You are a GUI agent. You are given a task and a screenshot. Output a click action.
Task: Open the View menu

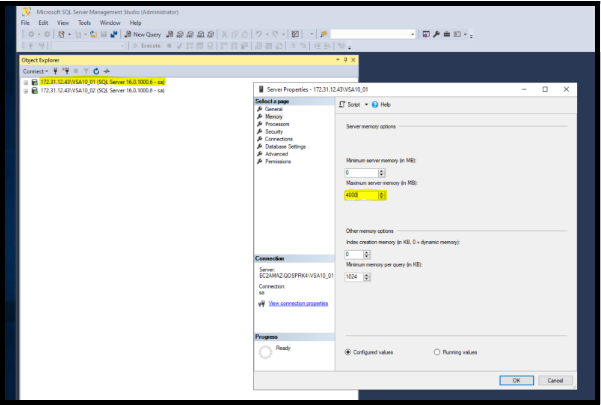tap(63, 23)
